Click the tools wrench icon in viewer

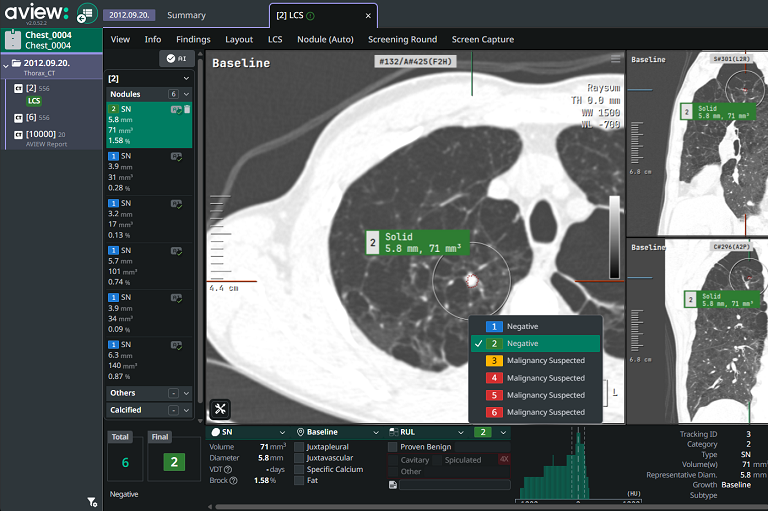coord(221,408)
